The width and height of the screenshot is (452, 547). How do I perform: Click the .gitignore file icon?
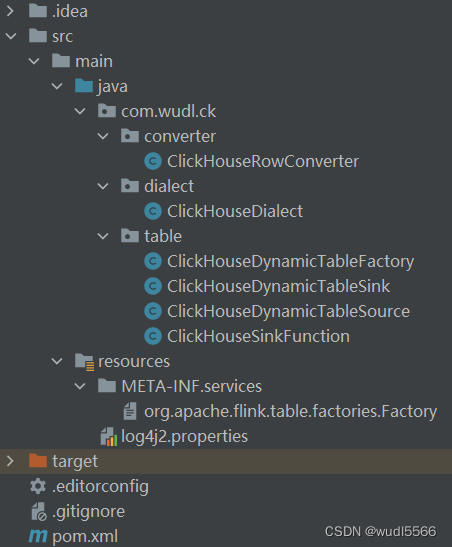click(39, 511)
